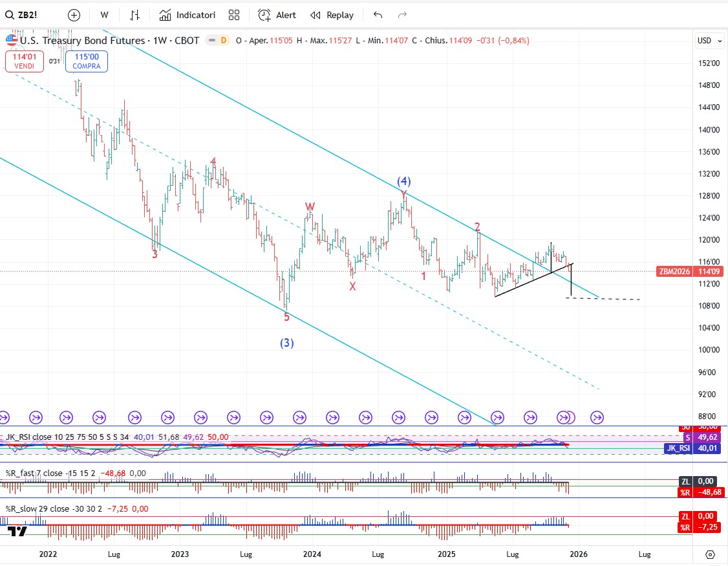The height and width of the screenshot is (566, 728).
Task: Click the JK_RSI 40,01 scale label
Action: click(693, 448)
